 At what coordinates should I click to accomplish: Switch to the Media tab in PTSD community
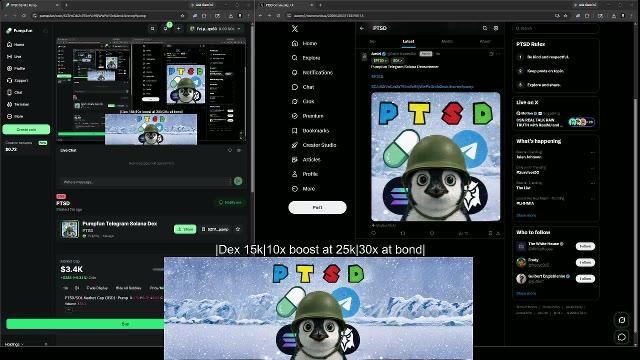pyautogui.click(x=447, y=41)
